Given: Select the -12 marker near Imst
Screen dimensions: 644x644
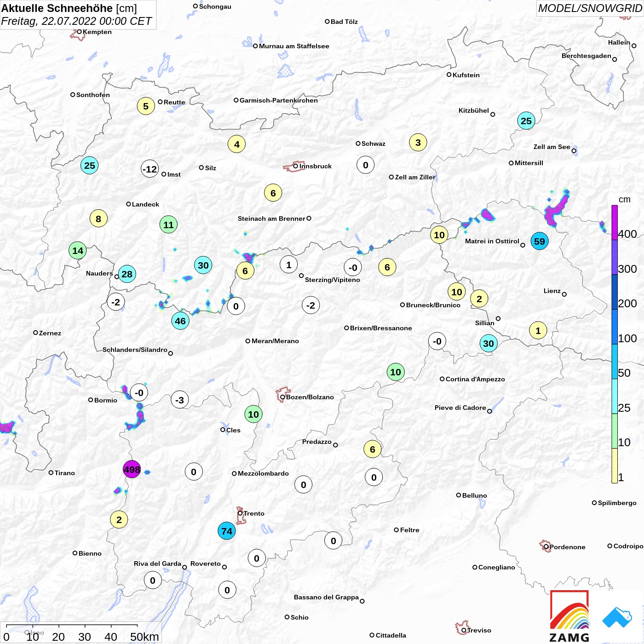Looking at the screenshot, I should [150, 169].
